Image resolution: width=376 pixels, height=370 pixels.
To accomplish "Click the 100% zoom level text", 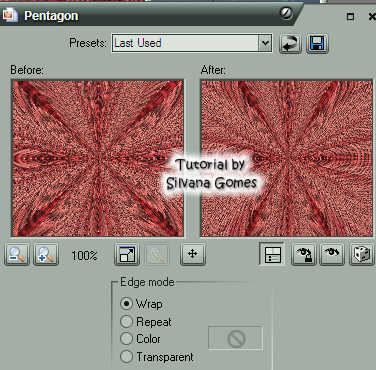I will pos(84,256).
